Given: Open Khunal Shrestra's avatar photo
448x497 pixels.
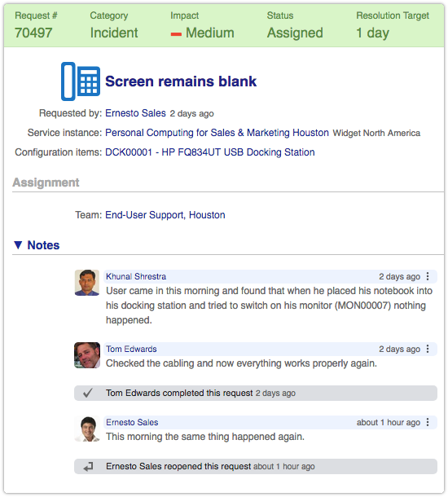Looking at the screenshot, I should [87, 283].
